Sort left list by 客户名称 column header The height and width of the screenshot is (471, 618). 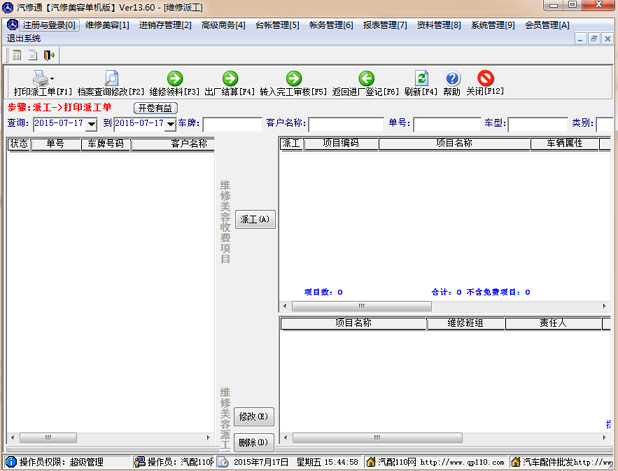coord(173,144)
